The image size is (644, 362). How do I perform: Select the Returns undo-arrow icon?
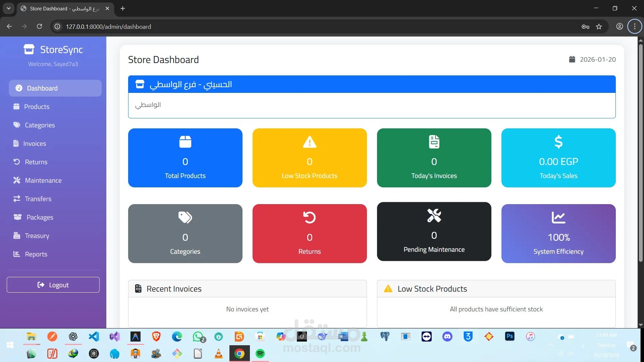pyautogui.click(x=16, y=162)
